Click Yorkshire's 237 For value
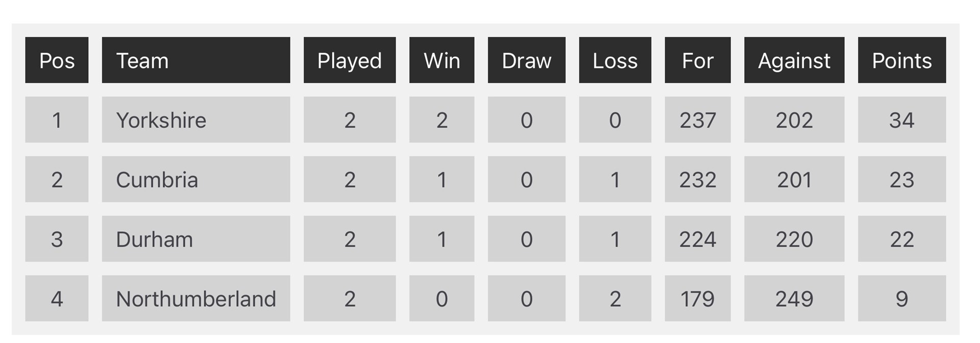This screenshot has width=980, height=343. point(698,120)
